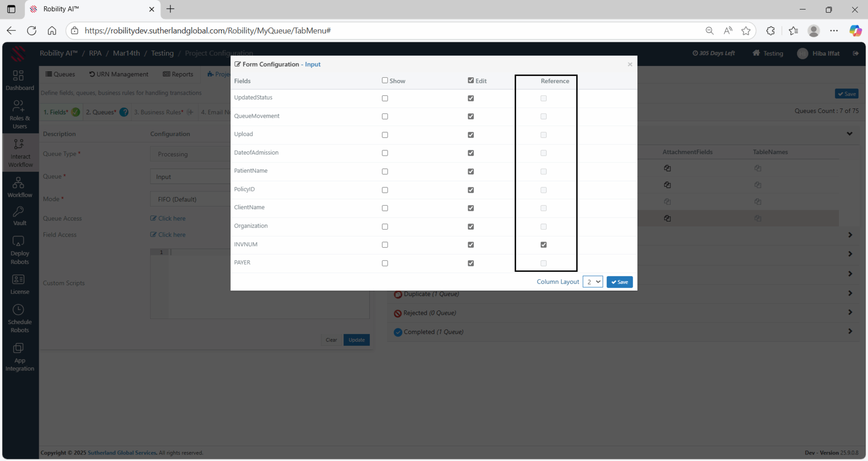This screenshot has width=868, height=461.
Task: Expand the Rejected queue section
Action: click(850, 312)
